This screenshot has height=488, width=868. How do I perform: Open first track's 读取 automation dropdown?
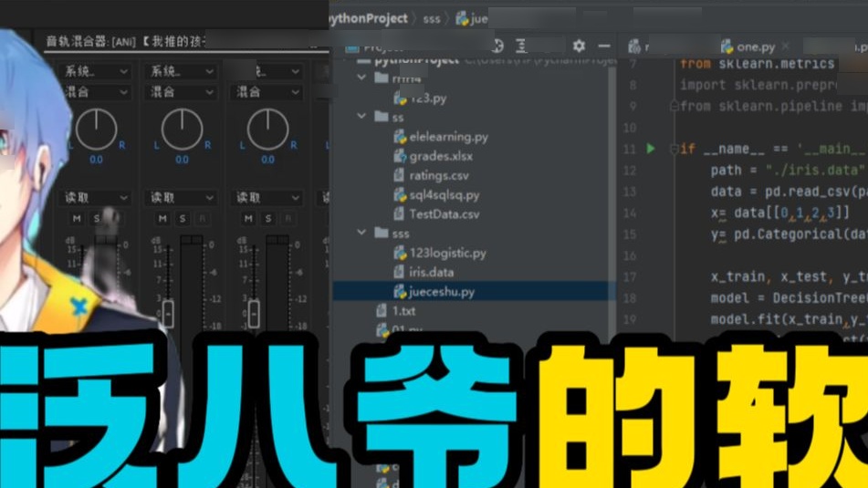95,198
